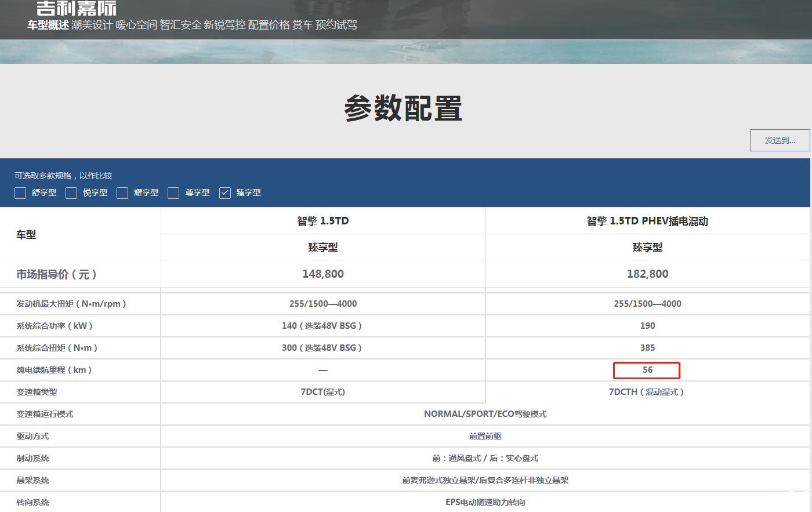Open the 预约试驾 booking link
The image size is (812, 512).
pos(336,25)
